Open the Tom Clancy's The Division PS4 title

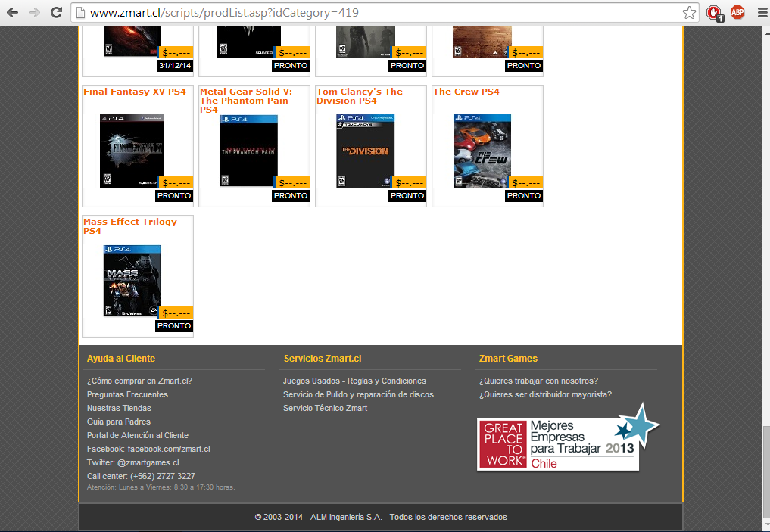(x=360, y=96)
